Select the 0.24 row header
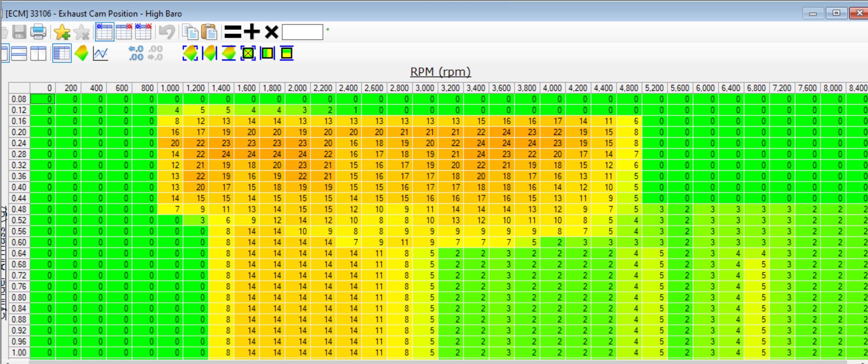Viewport: 868px width, 364px height. point(19,143)
